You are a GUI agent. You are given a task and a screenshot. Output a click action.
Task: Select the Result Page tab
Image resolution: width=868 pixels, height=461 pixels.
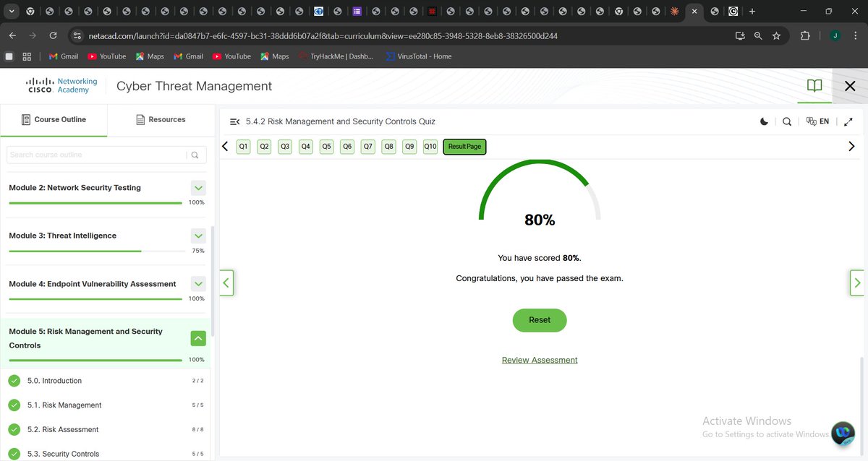(464, 147)
